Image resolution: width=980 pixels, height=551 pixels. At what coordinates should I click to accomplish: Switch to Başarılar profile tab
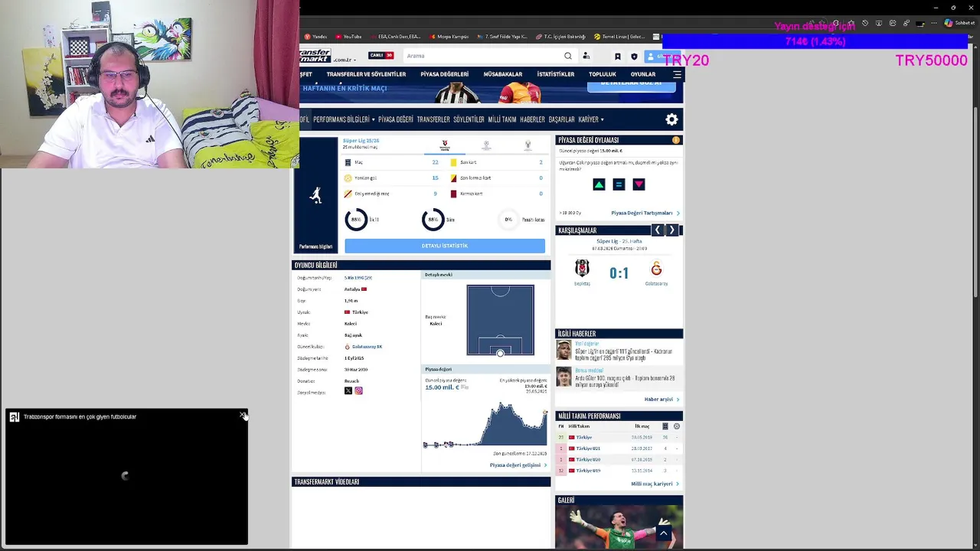click(561, 119)
